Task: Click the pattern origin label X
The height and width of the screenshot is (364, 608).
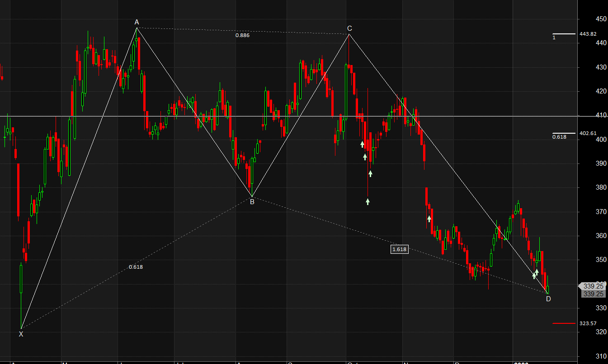Action: pos(21,334)
